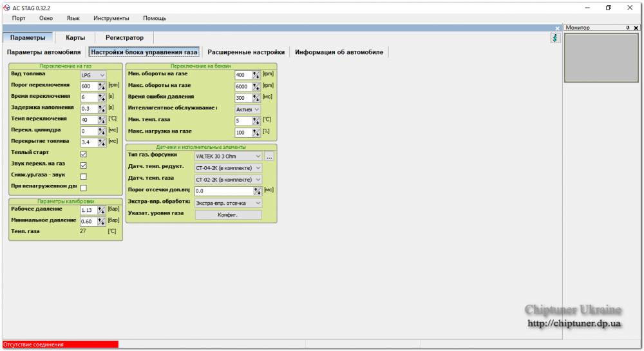This screenshot has width=644, height=351.
Task: Click the Указат. уровня газа label
Action: [156, 213]
